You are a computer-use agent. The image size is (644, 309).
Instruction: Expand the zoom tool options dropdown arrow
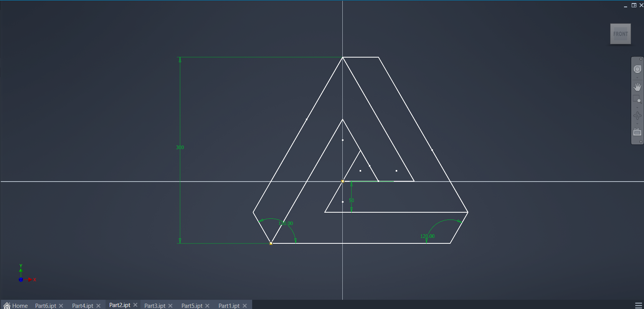point(637,107)
